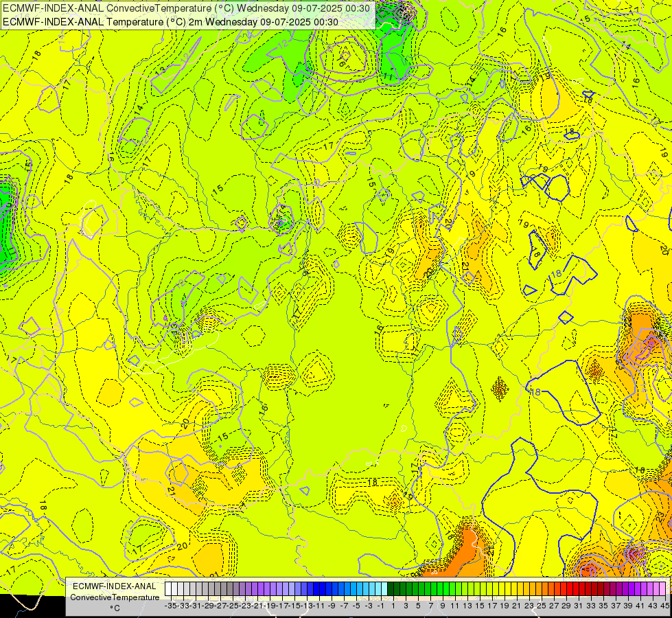
Task: Click the legend scale value '-35'
Action: 170,606
